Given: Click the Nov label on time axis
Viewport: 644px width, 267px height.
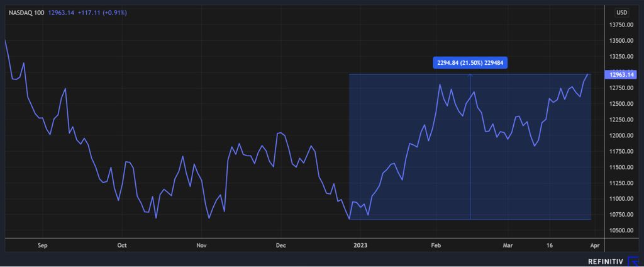Looking at the screenshot, I should 201,245.
